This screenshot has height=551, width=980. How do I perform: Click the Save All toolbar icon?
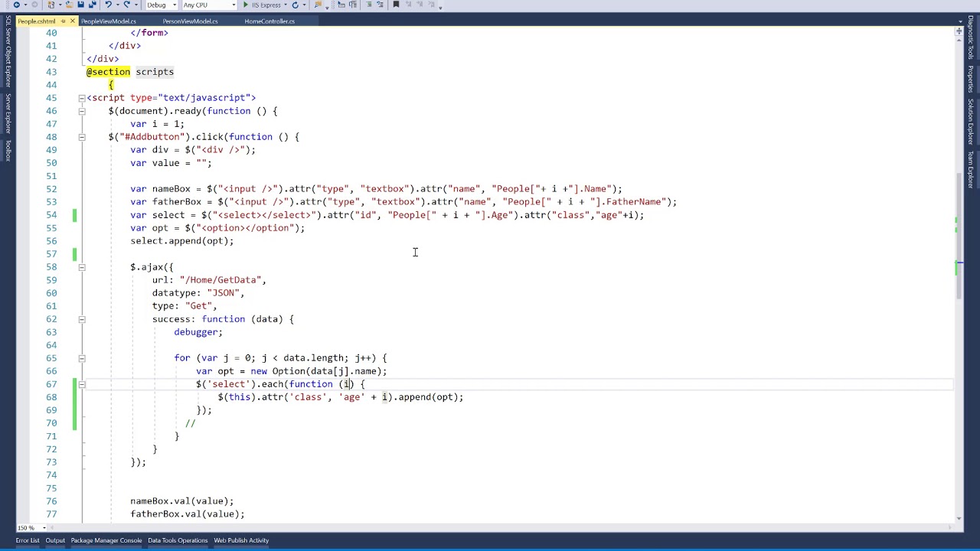92,5
